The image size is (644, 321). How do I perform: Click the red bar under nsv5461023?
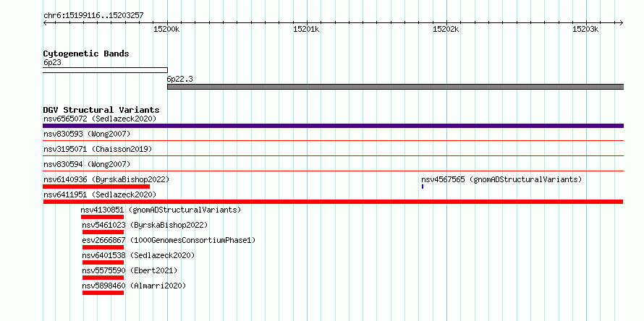point(103,232)
